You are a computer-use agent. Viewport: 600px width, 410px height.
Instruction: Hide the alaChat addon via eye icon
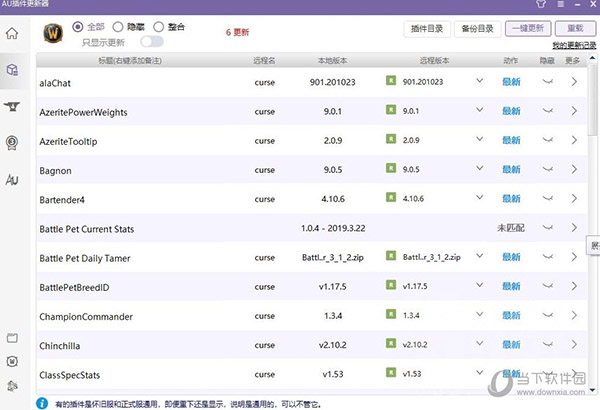point(548,81)
